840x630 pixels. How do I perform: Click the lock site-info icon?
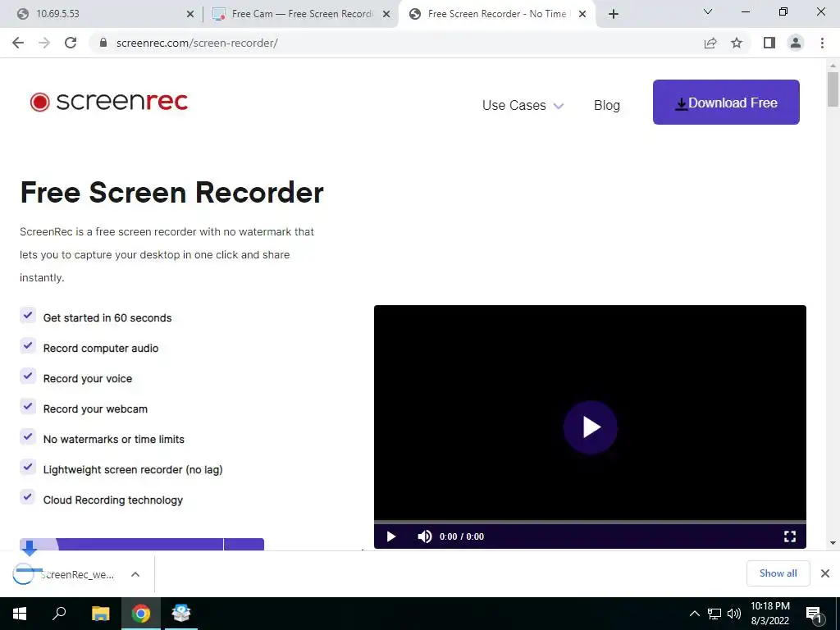tap(103, 43)
